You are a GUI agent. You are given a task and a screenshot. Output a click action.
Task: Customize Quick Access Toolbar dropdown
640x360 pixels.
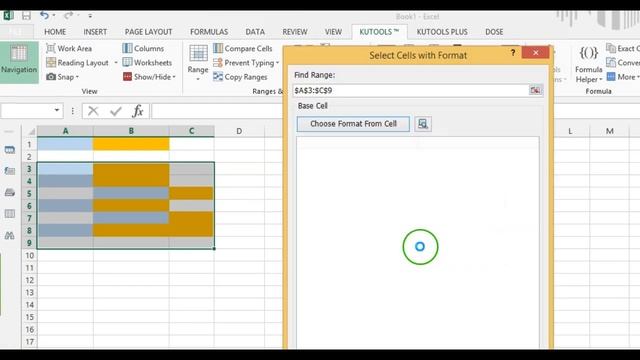click(x=90, y=16)
